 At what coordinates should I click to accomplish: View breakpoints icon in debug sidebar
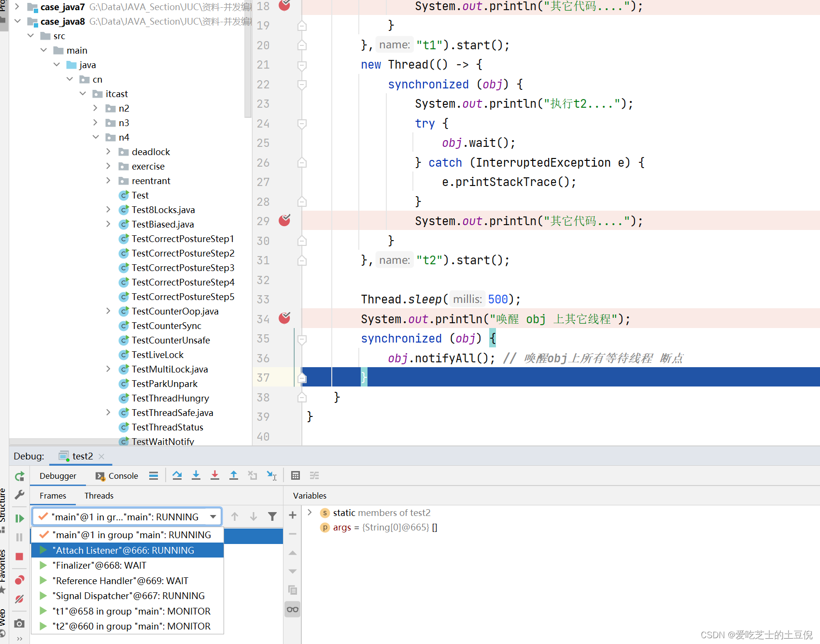click(19, 580)
